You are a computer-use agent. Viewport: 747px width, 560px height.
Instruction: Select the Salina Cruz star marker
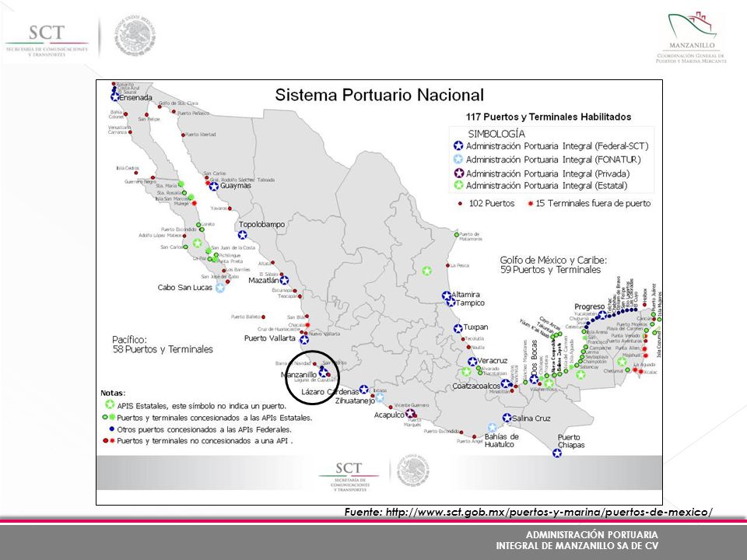coord(507,418)
